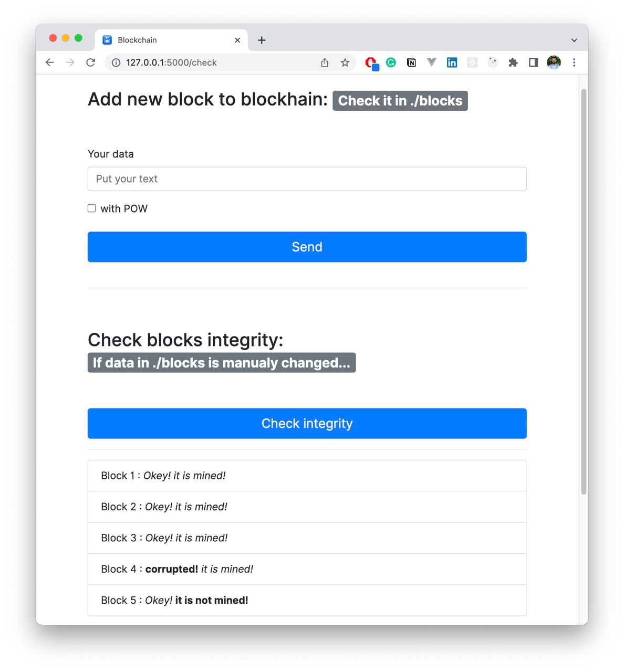Open the Extensions puzzle icon
The image size is (624, 672).
tap(513, 62)
